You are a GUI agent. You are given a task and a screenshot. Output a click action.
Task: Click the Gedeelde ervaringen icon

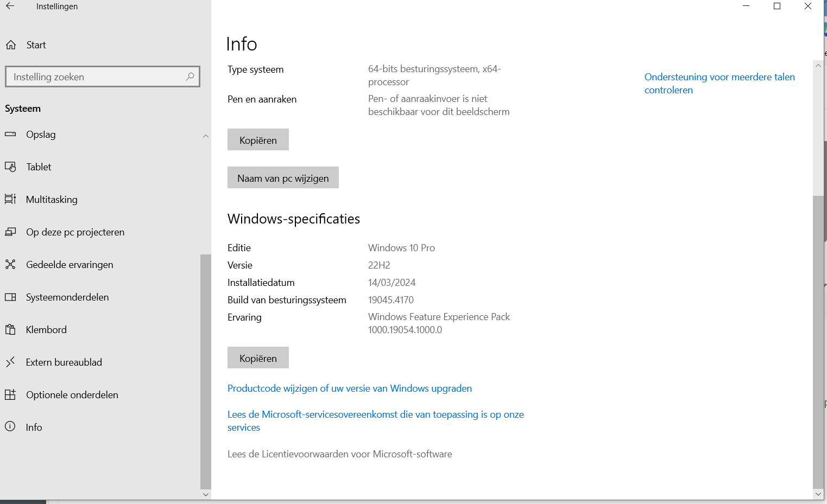point(10,265)
